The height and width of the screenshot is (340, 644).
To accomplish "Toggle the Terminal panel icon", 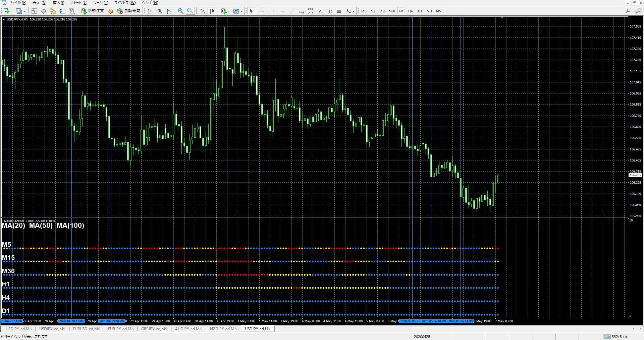I will tap(62, 11).
